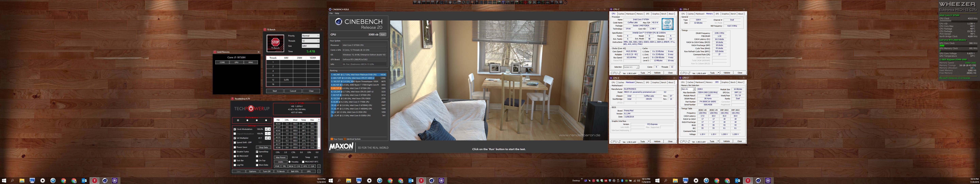The image size is (980, 184).
Task: Open the Help menu in Cinebench
Action: coord(337,13)
